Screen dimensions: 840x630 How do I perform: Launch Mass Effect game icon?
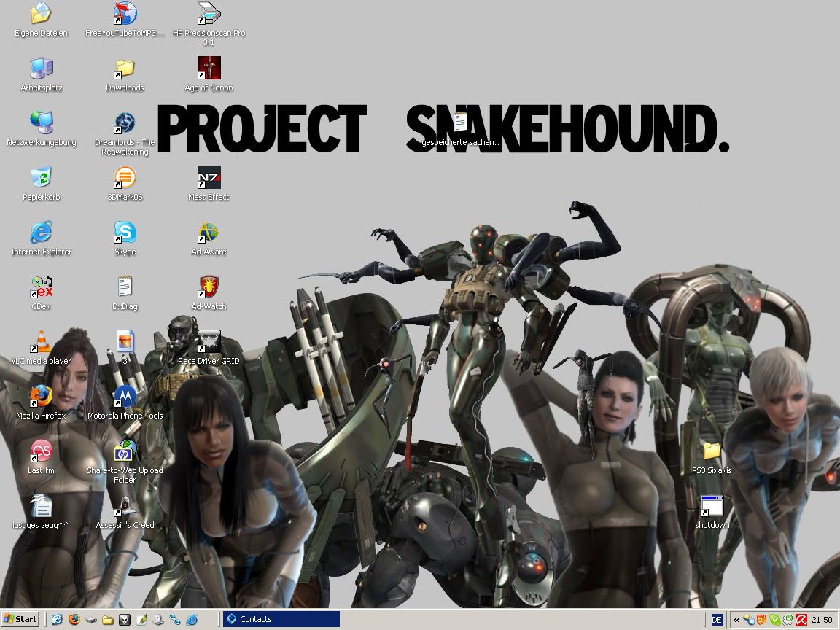[x=209, y=184]
